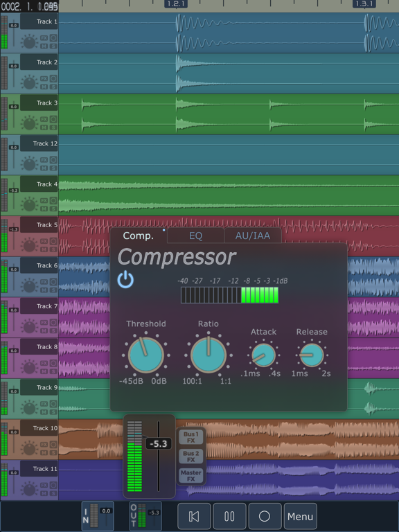Viewport: 399px width, 532px height.
Task: Adjust the Attack knob
Action: click(x=263, y=355)
